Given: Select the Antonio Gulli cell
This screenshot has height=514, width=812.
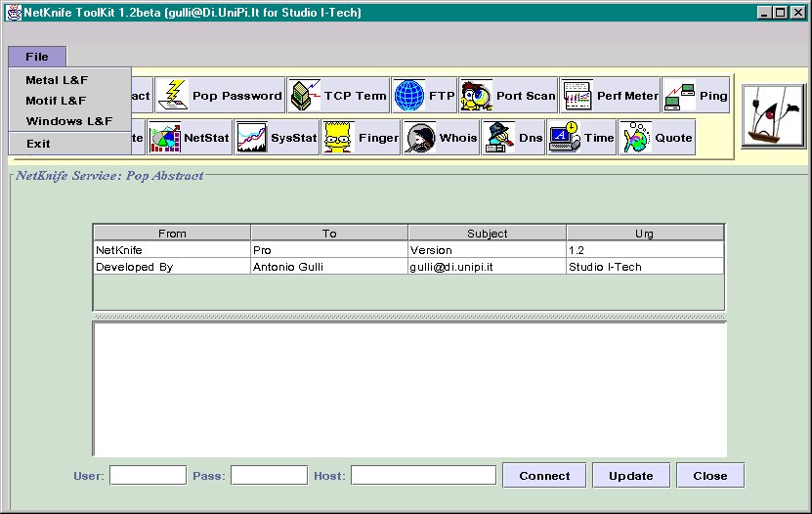Looking at the screenshot, I should pyautogui.click(x=329, y=266).
